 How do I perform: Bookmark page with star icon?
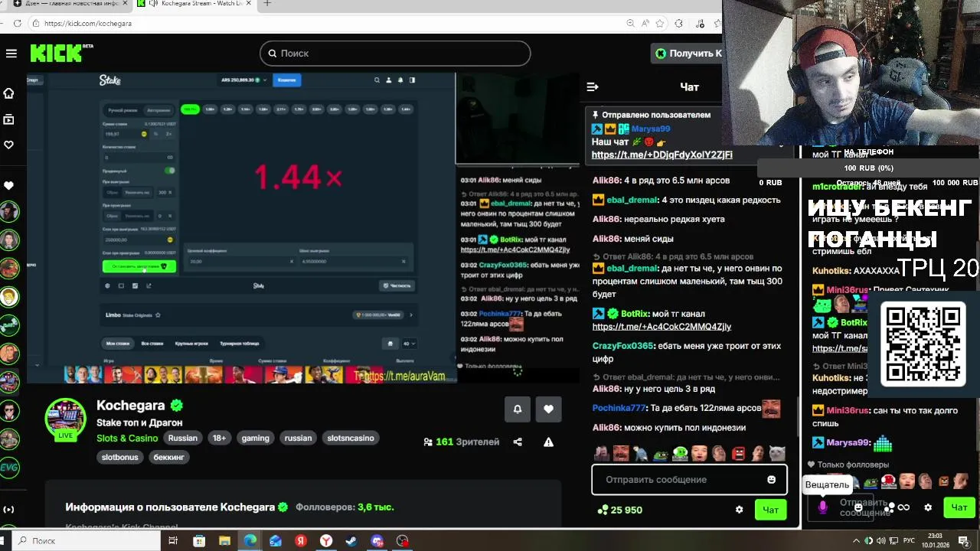660,24
